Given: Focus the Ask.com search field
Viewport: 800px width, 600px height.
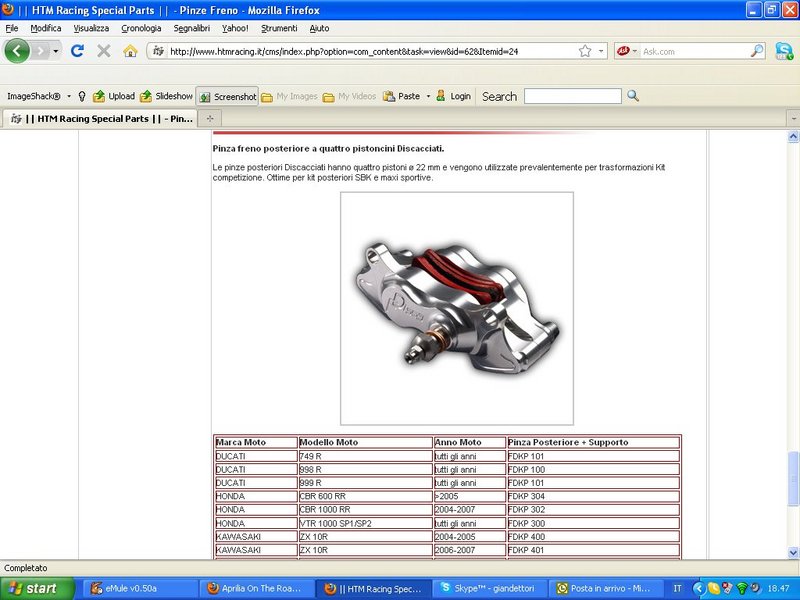Looking at the screenshot, I should pyautogui.click(x=695, y=51).
